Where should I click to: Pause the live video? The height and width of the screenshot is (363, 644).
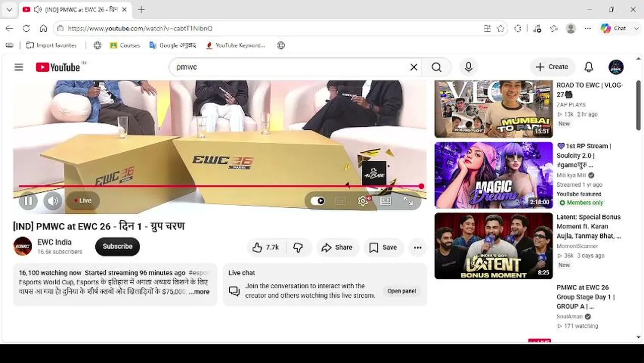tap(29, 201)
